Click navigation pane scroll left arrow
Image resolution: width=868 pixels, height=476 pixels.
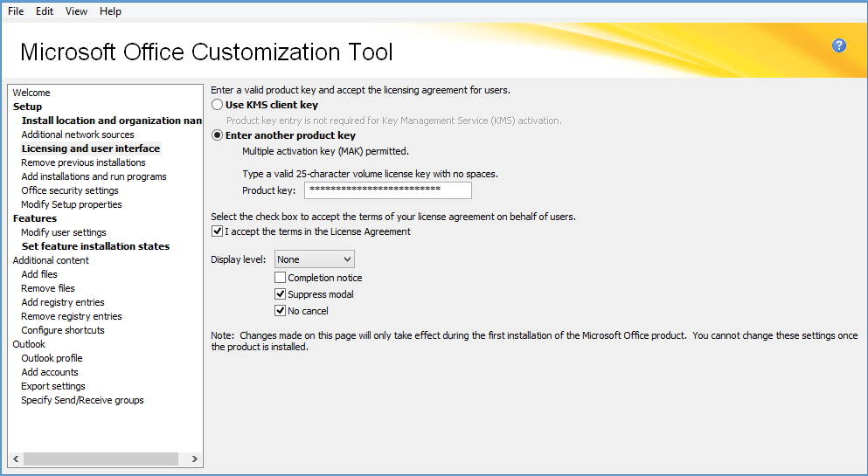[x=16, y=459]
